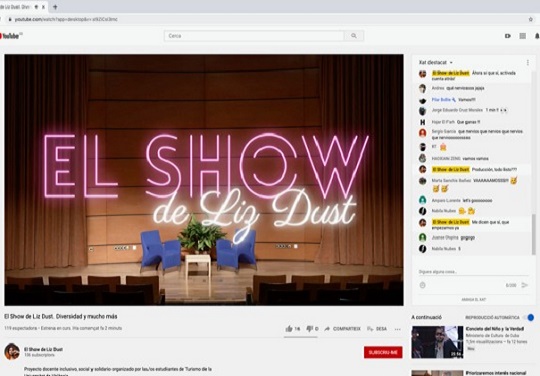Save the video with Desa
Image resolution: width=540 pixels, height=376 pixels.
pos(377,329)
